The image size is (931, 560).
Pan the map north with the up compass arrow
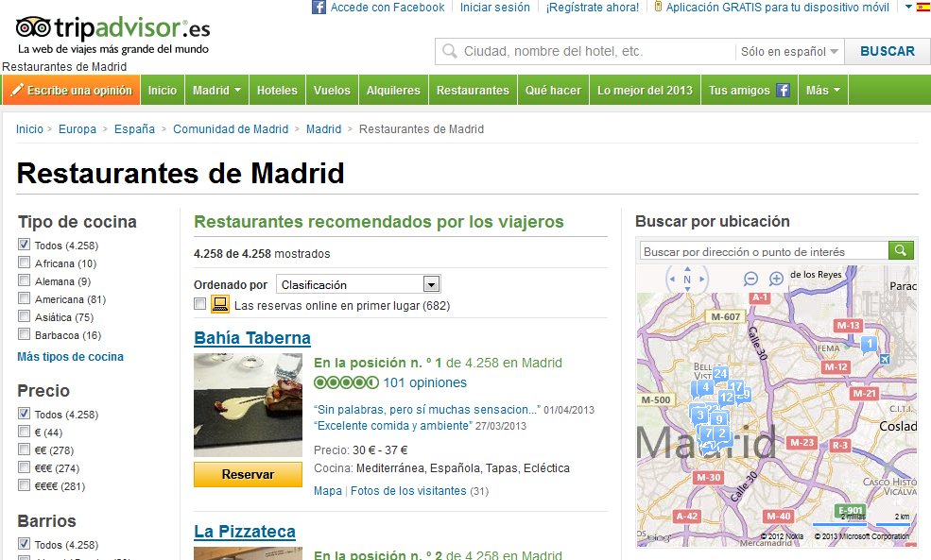click(687, 269)
